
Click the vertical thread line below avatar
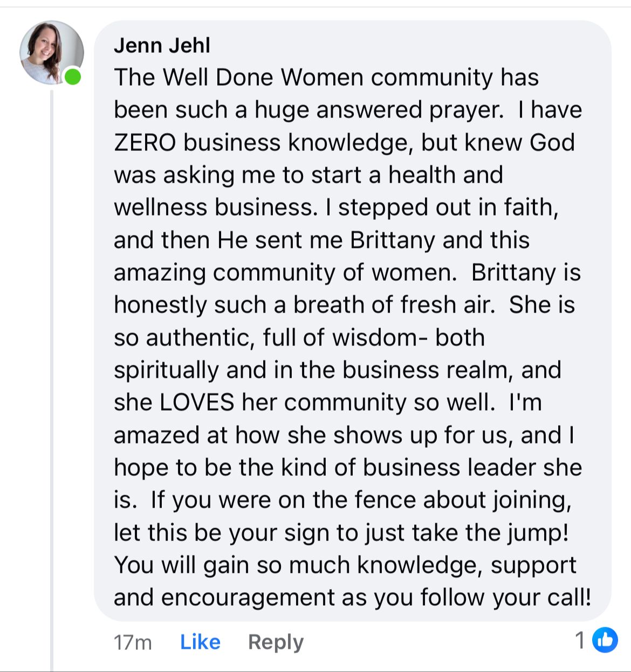(x=52, y=377)
